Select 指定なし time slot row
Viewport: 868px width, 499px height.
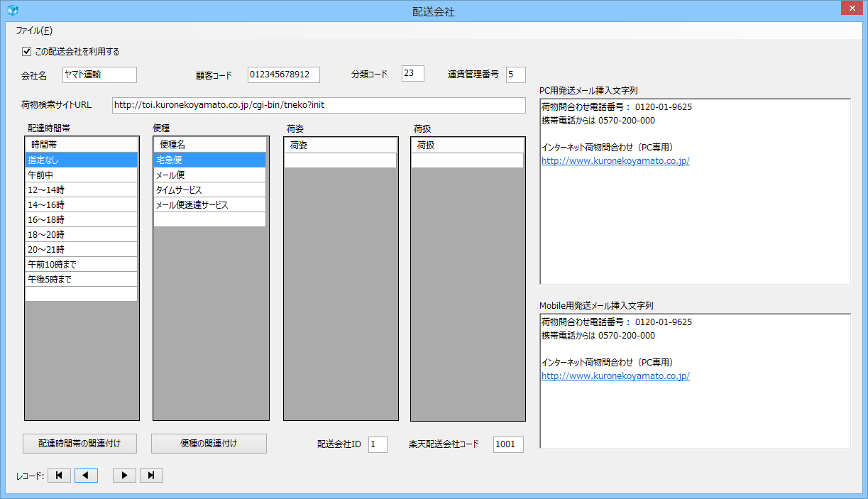pos(81,160)
